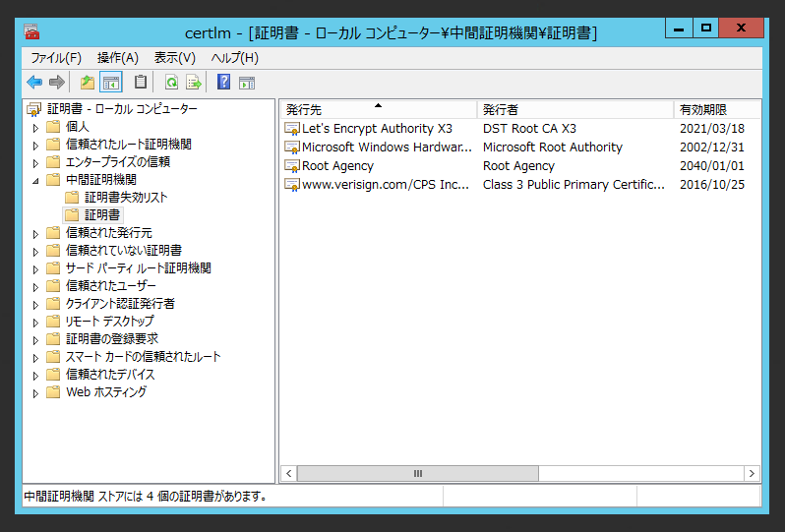
Task: Expand the 信頼されていない証明書 node
Action: (35, 252)
